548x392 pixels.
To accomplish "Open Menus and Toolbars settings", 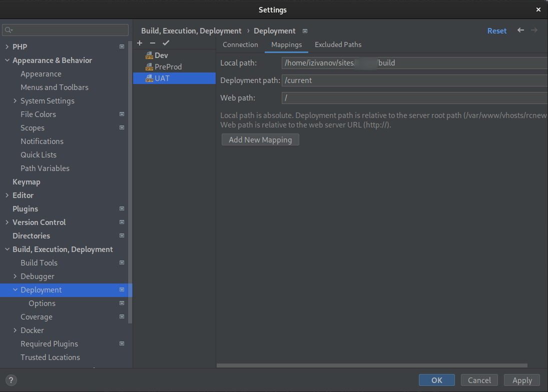I will tap(55, 87).
